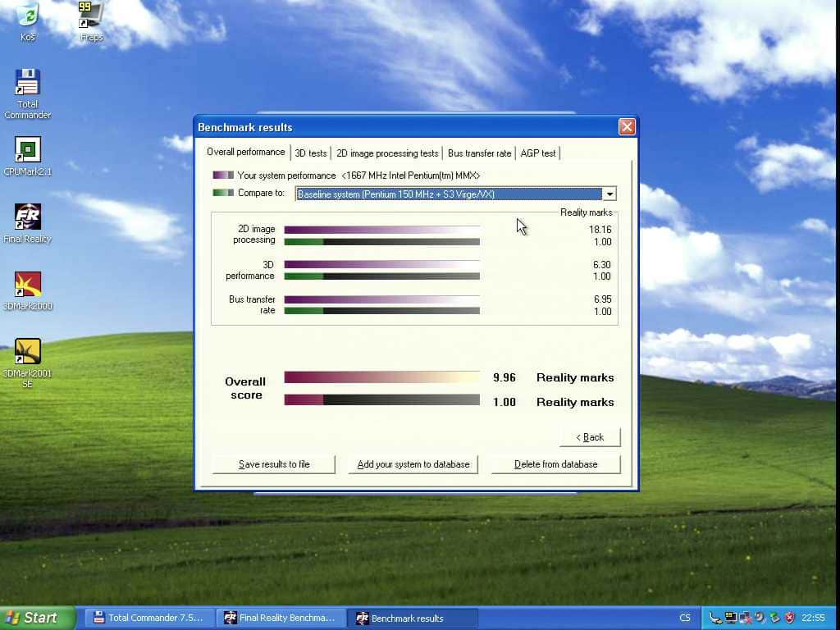This screenshot has width=840, height=630.
Task: Click the 9.96 overall score value
Action: [x=504, y=377]
